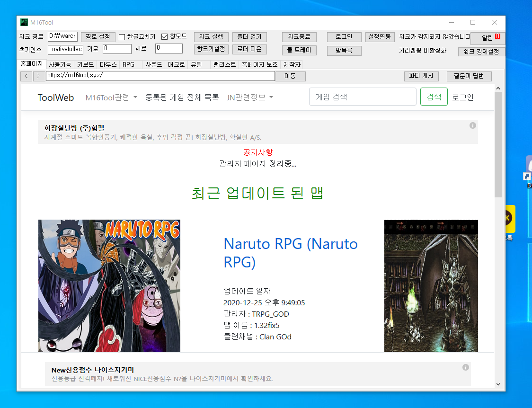Click the 가로 width input field
The height and width of the screenshot is (408, 532).
tap(117, 49)
